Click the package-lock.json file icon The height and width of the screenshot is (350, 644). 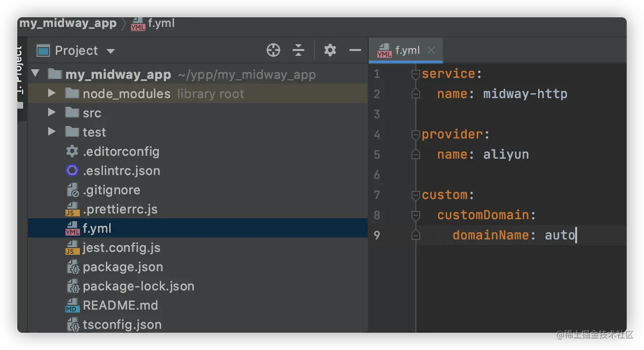coord(72,286)
